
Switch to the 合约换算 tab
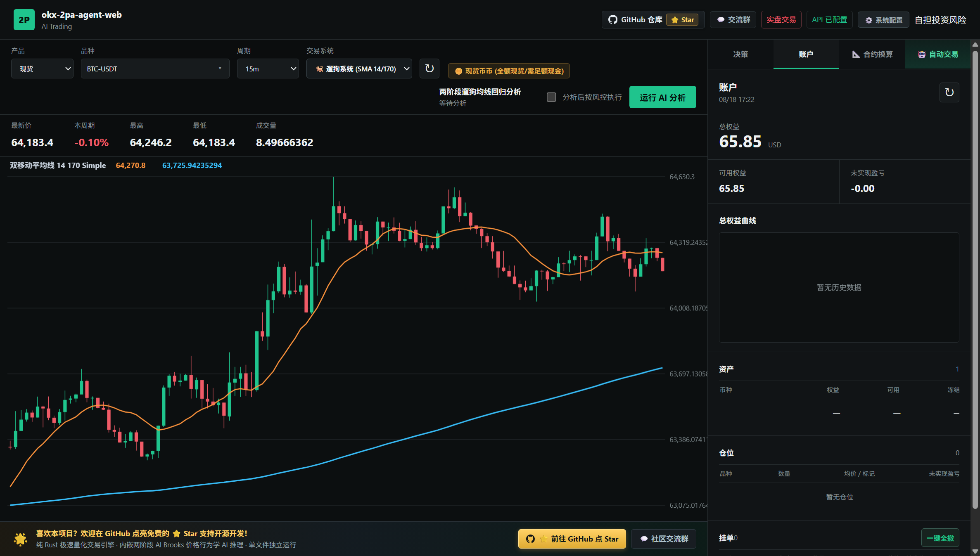tap(872, 54)
